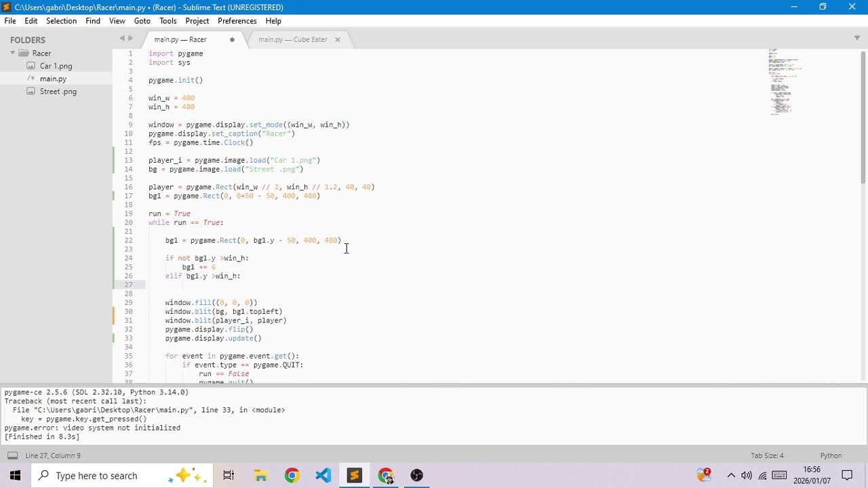This screenshot has height=488, width=868.
Task: Go to previous tab with left arrow
Action: [x=122, y=39]
